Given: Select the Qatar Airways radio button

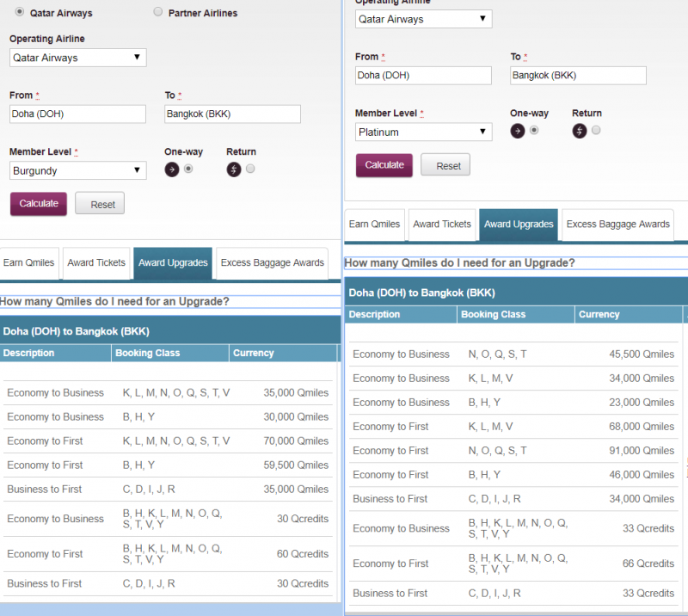Looking at the screenshot, I should coord(19,12).
